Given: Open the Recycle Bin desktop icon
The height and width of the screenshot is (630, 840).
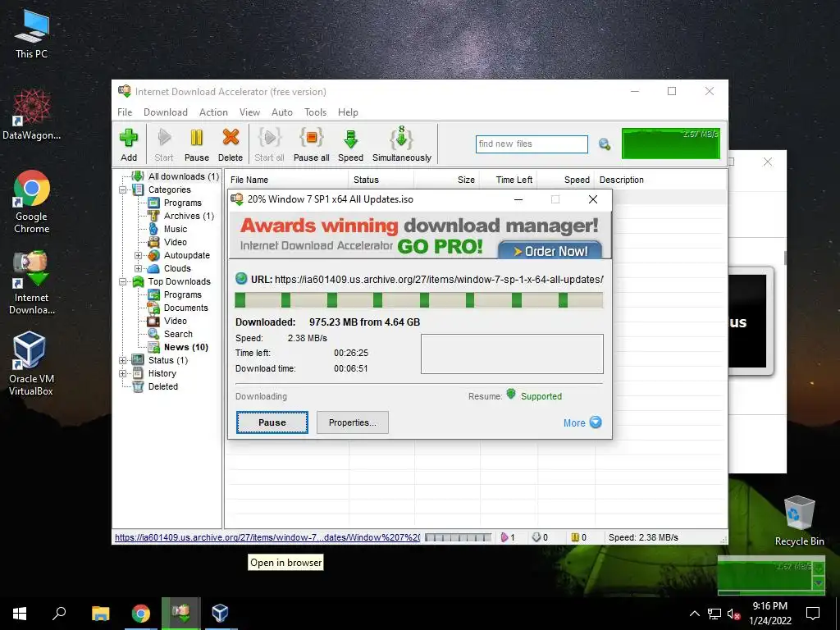Looking at the screenshot, I should tap(799, 521).
